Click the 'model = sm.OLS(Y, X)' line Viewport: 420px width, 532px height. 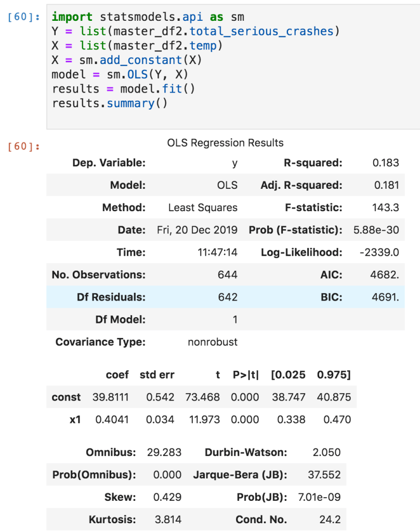click(120, 75)
